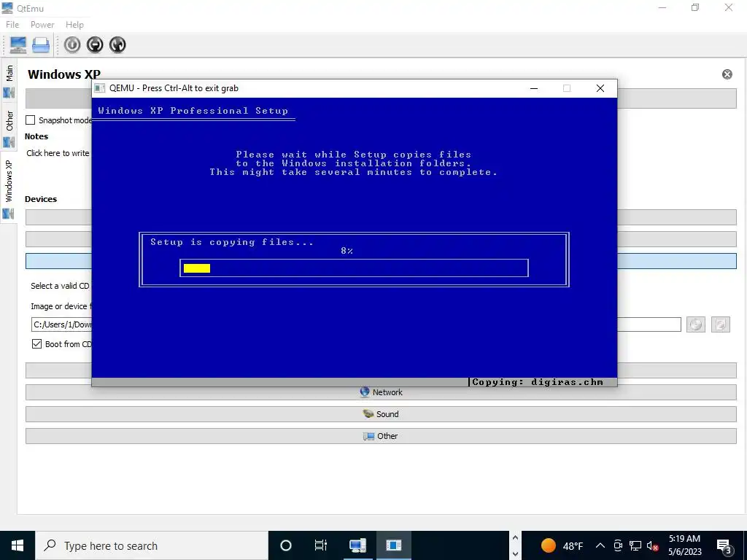The image size is (747, 560).
Task: Toggle the Snapshot mode checkbox
Action: [x=30, y=120]
